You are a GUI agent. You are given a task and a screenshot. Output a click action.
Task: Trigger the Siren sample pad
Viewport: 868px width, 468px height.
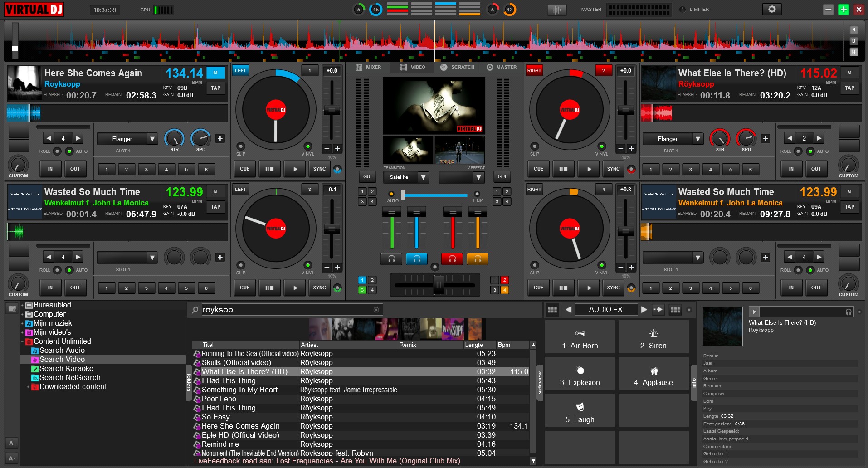pyautogui.click(x=653, y=337)
